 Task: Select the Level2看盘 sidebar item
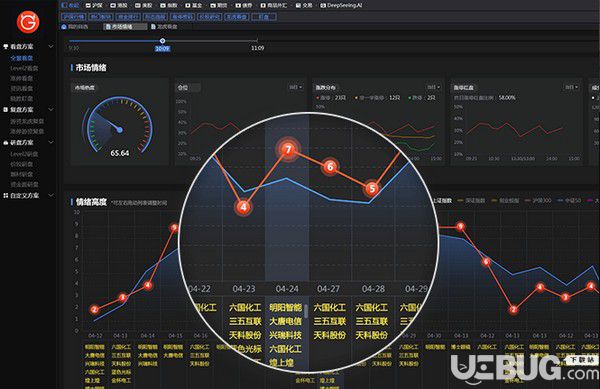24,68
